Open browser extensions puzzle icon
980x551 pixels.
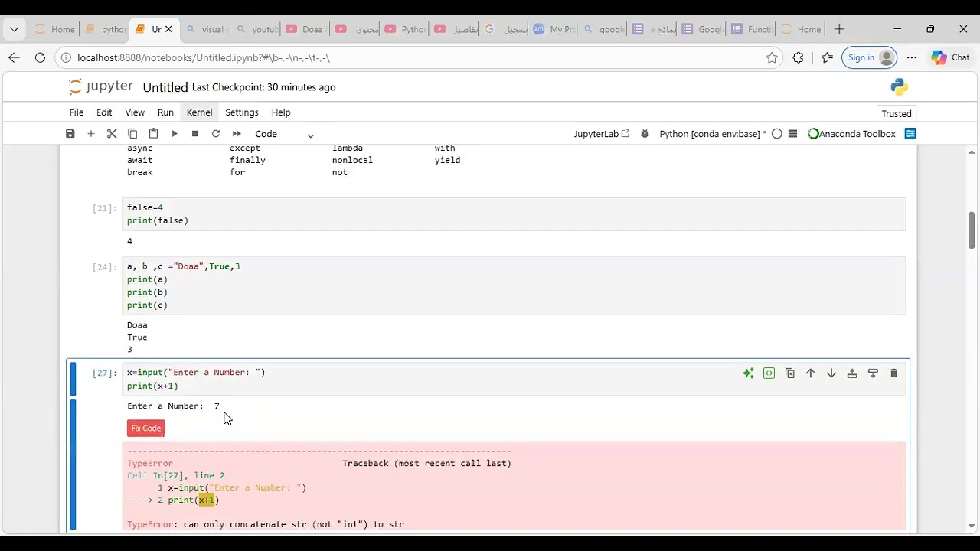pos(799,57)
